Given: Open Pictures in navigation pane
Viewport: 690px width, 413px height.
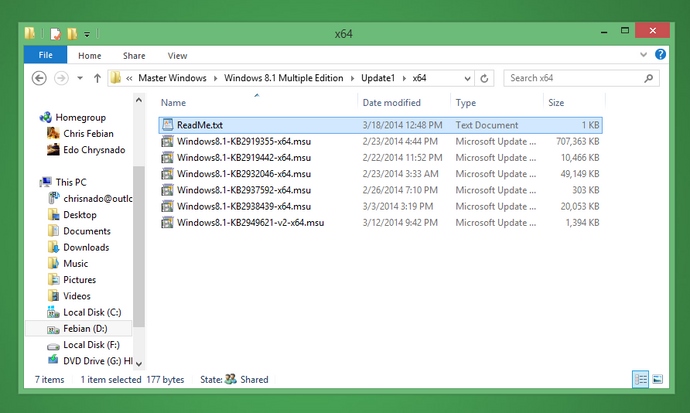Looking at the screenshot, I should pyautogui.click(x=79, y=280).
